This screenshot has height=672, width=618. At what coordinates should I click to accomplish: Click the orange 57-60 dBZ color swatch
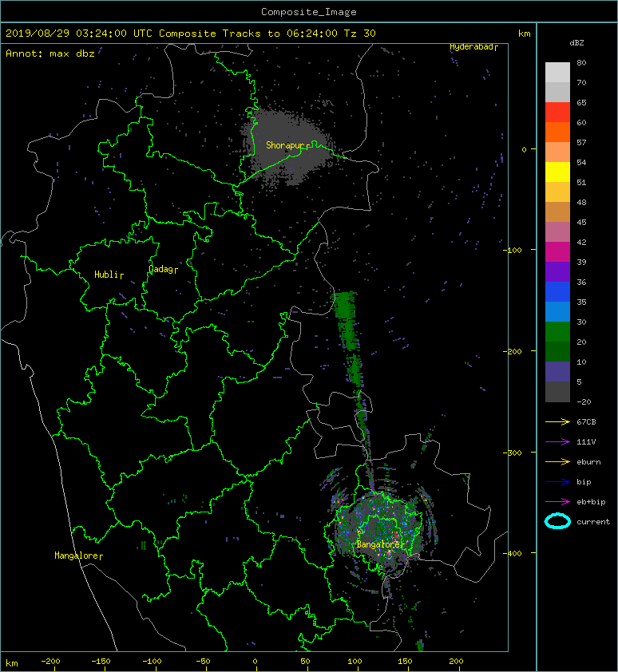557,132
